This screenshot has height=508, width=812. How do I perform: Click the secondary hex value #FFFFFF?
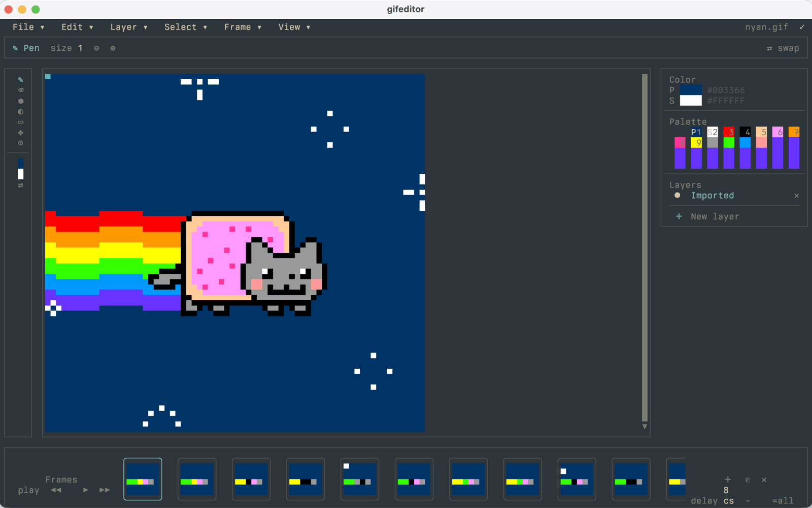pos(726,101)
